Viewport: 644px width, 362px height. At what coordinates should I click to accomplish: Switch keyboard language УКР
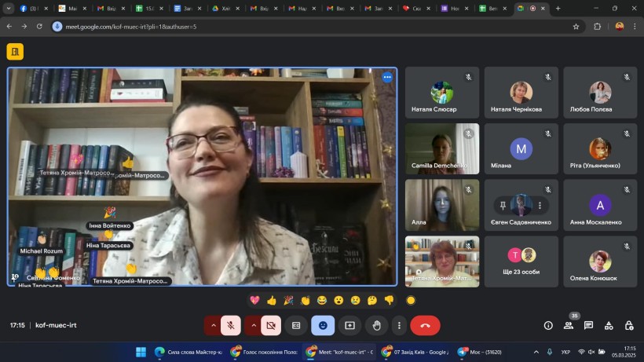point(565,352)
